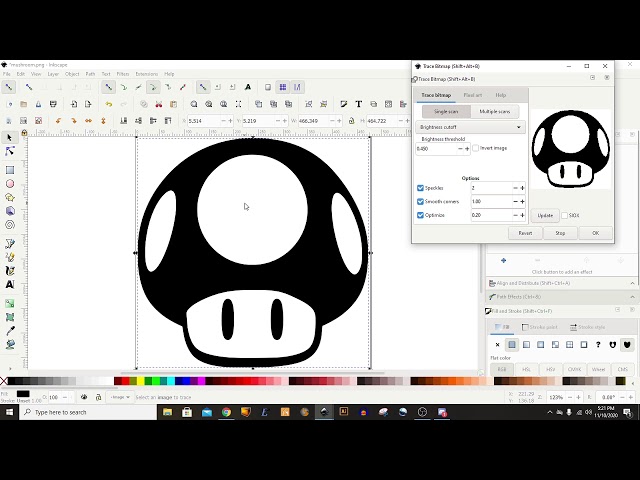Switch to the Multiple scans tab
The height and width of the screenshot is (480, 640).
pos(495,111)
